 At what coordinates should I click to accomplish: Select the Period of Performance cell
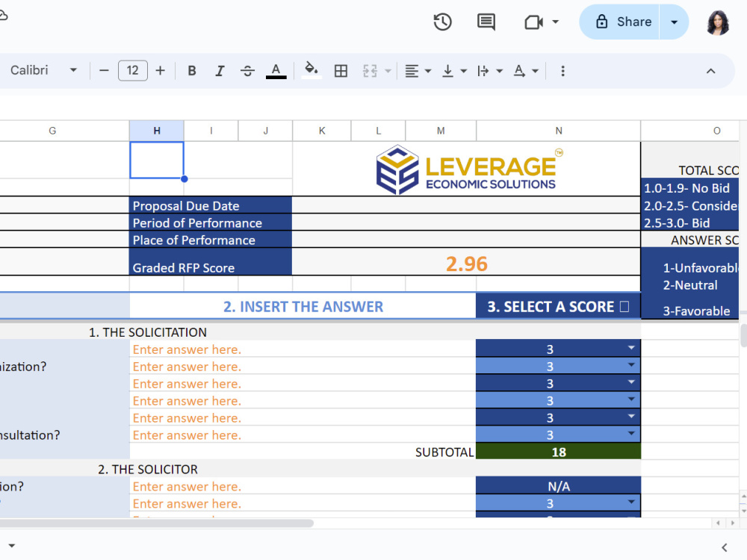[211, 223]
